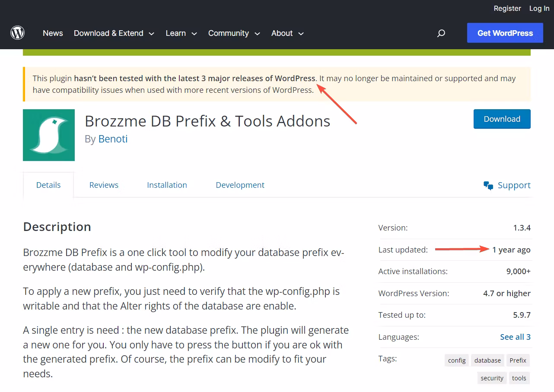
Task: Click the WordPress logo icon
Action: coord(17,33)
